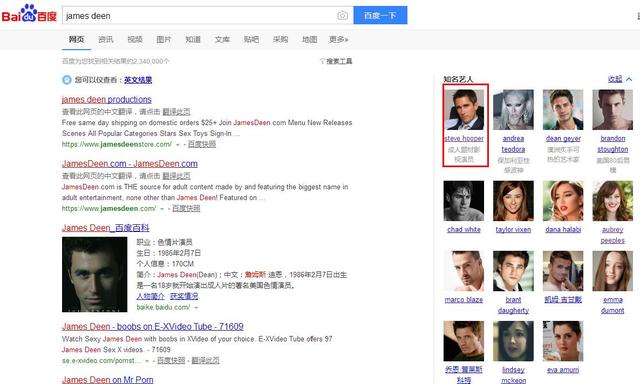The image size is (640, 384).
Task: Open the james deen productions result
Action: (107, 100)
